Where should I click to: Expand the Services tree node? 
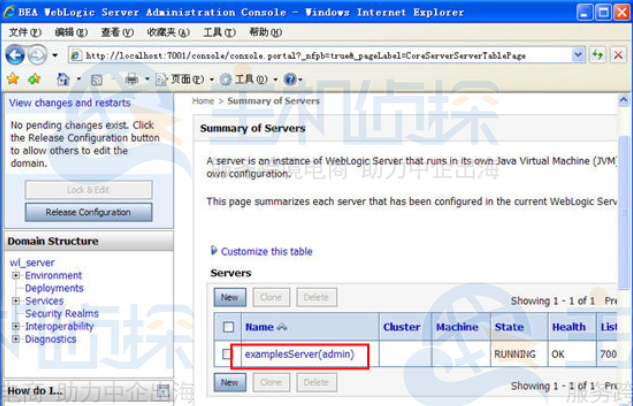pyautogui.click(x=16, y=301)
